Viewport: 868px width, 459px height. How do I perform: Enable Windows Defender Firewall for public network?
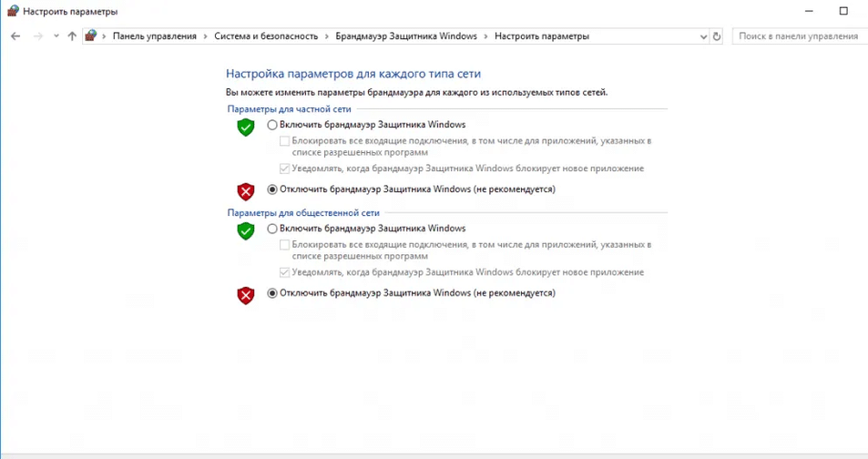point(272,229)
